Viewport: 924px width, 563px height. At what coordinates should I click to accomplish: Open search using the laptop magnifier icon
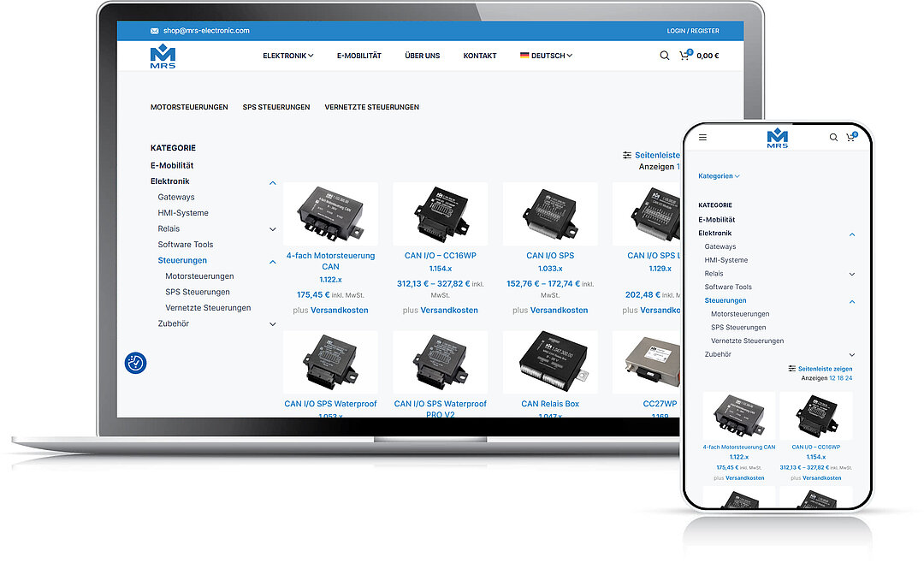pos(665,56)
